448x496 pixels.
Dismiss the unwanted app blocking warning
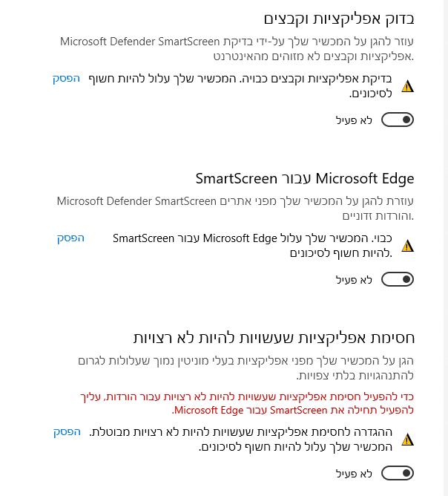[x=66, y=432]
